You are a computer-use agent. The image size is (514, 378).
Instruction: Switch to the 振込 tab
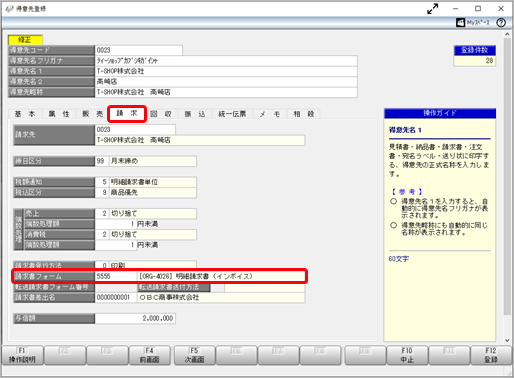(x=195, y=114)
